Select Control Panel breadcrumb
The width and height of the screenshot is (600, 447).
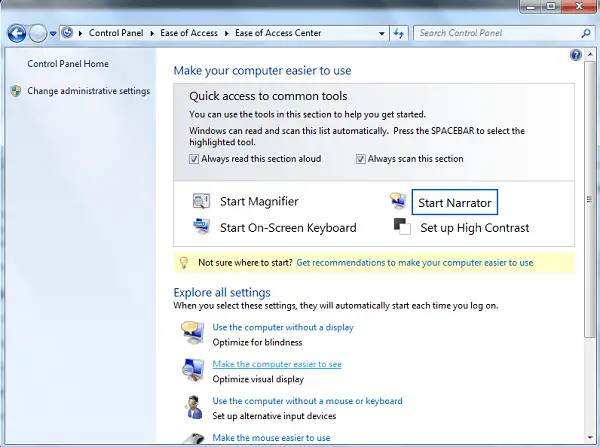[x=116, y=33]
